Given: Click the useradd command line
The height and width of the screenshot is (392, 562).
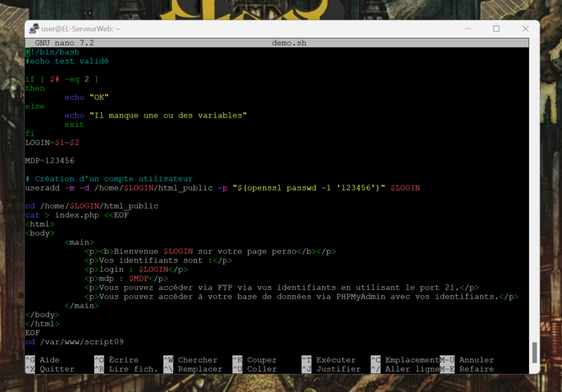Looking at the screenshot, I should pos(222,188).
